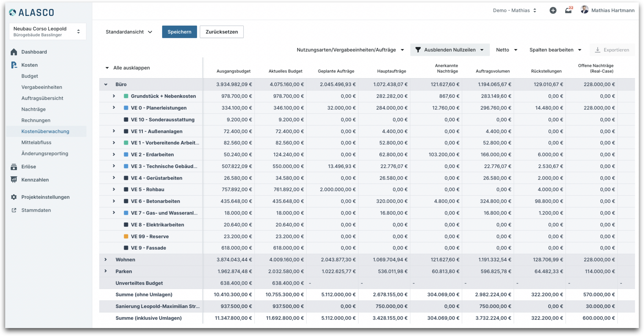Open Änderungsreporting menu item
The width and height of the screenshot is (644, 336).
45,153
